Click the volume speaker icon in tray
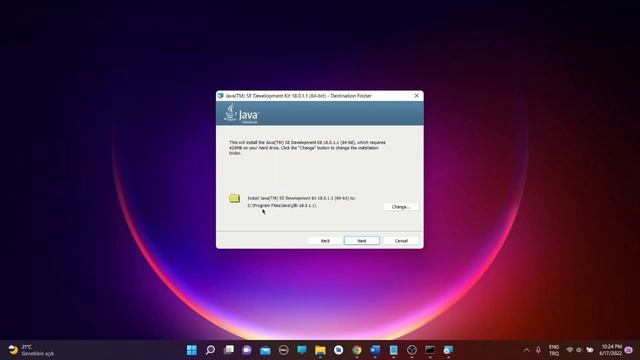Screen dimensions: 640x360 [579, 350]
